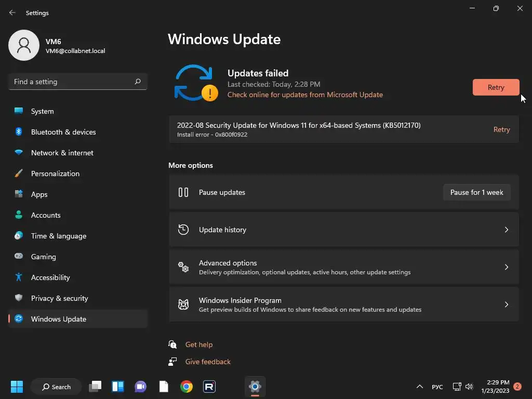Image resolution: width=532 pixels, height=399 pixels.
Task: Click the Privacy & security shield icon
Action: coord(19,298)
